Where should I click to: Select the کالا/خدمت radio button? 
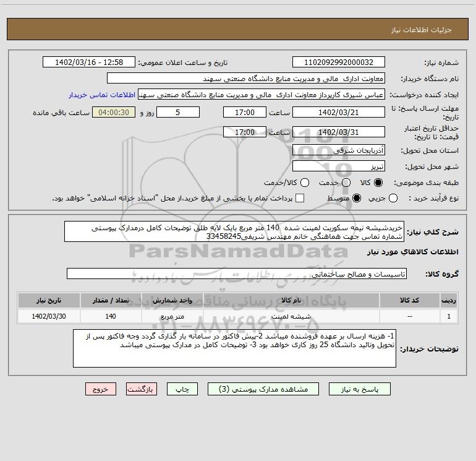pyautogui.click(x=305, y=183)
